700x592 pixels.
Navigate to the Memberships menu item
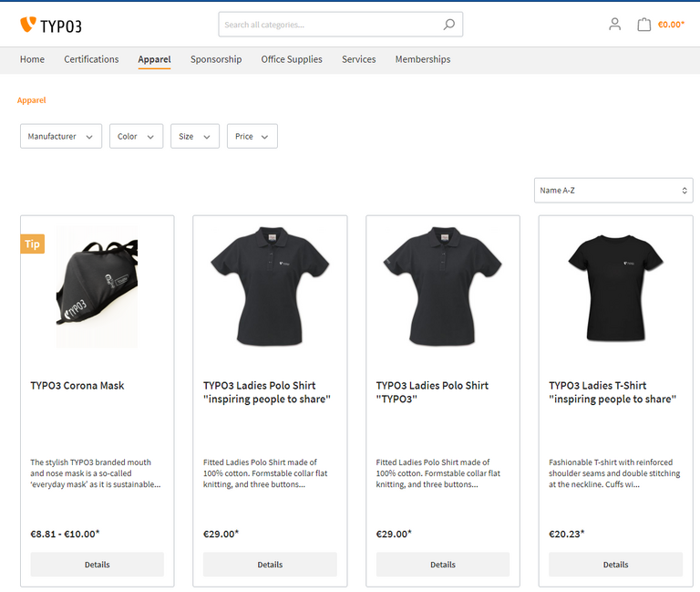[423, 59]
